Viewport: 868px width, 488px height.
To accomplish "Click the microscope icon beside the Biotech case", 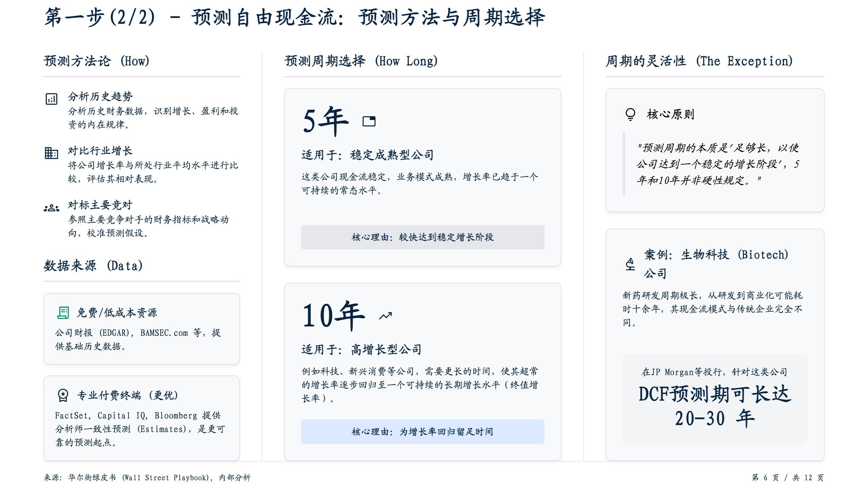I will tap(630, 264).
